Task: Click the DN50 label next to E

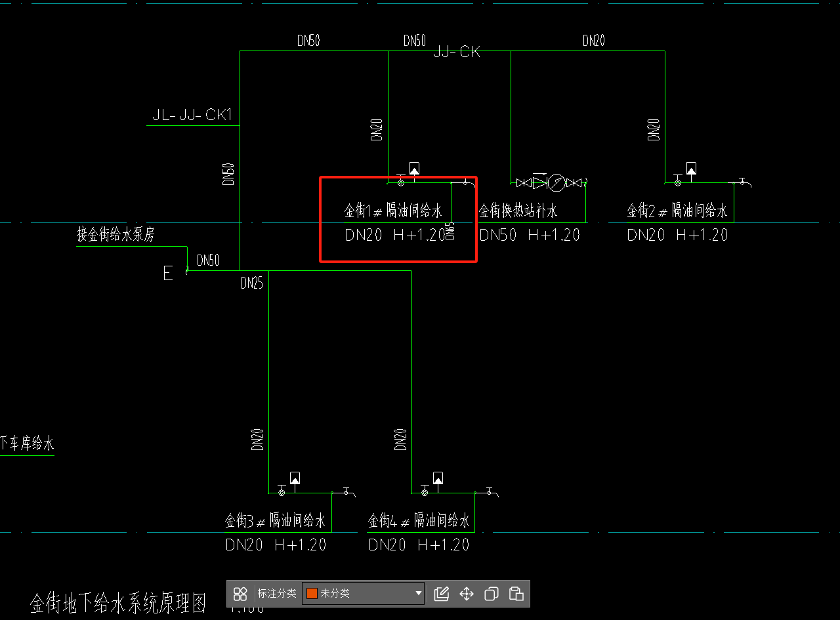Action: (208, 260)
